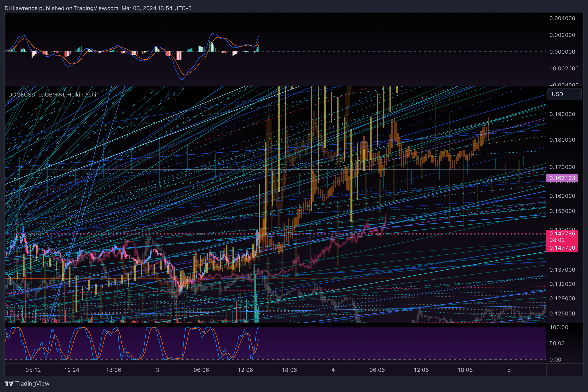Image resolution: width=588 pixels, height=392 pixels.
Task: Click the 12:06 label after date 3
Action: click(245, 370)
